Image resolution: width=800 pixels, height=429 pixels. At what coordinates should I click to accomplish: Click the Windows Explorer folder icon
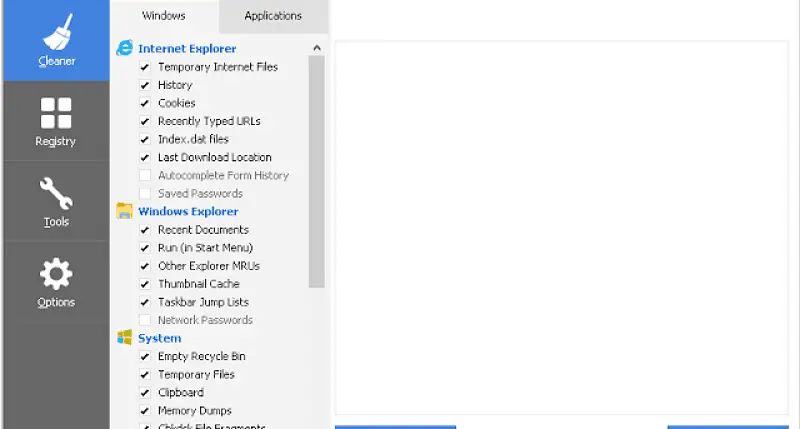[124, 211]
